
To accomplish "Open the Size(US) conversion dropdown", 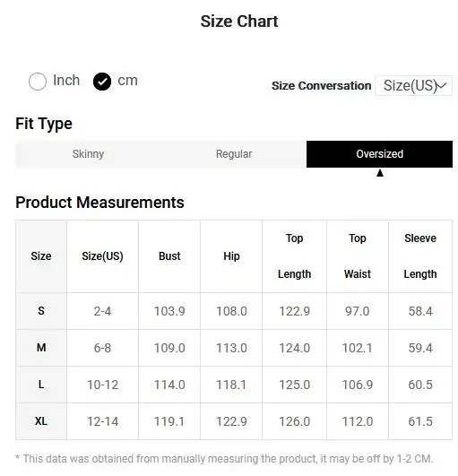I will (413, 85).
